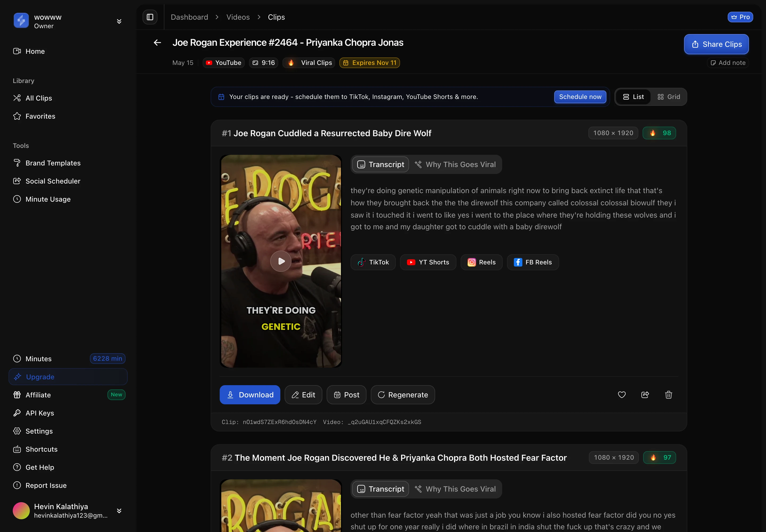Select Transcript tab on clip #2
Screen dimensions: 766x532
click(x=380, y=489)
